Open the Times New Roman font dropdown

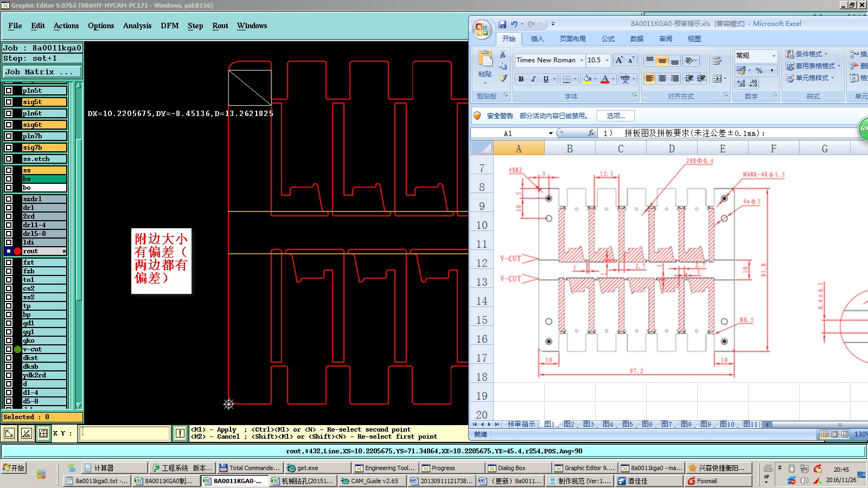[582, 60]
